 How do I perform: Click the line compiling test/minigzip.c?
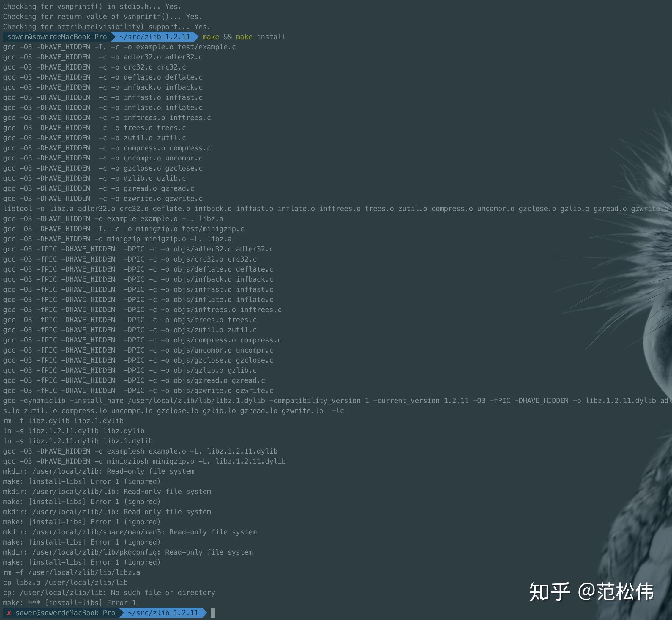coord(123,229)
